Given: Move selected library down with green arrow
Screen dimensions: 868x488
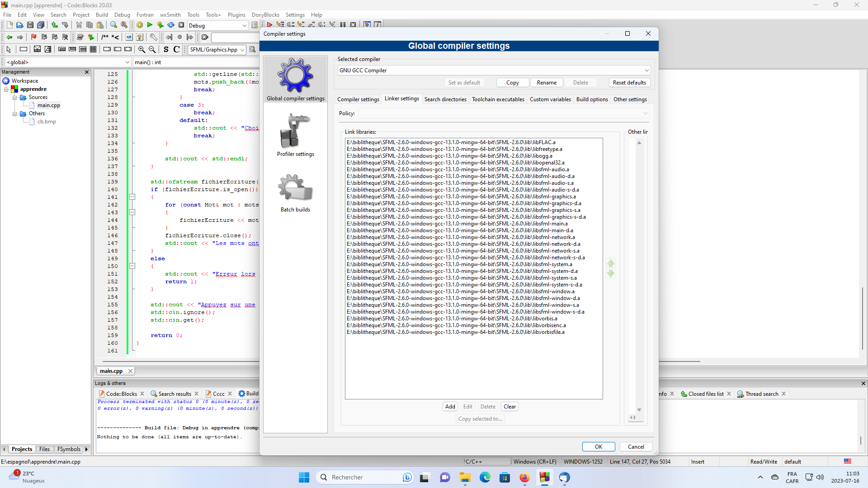Looking at the screenshot, I should 611,274.
